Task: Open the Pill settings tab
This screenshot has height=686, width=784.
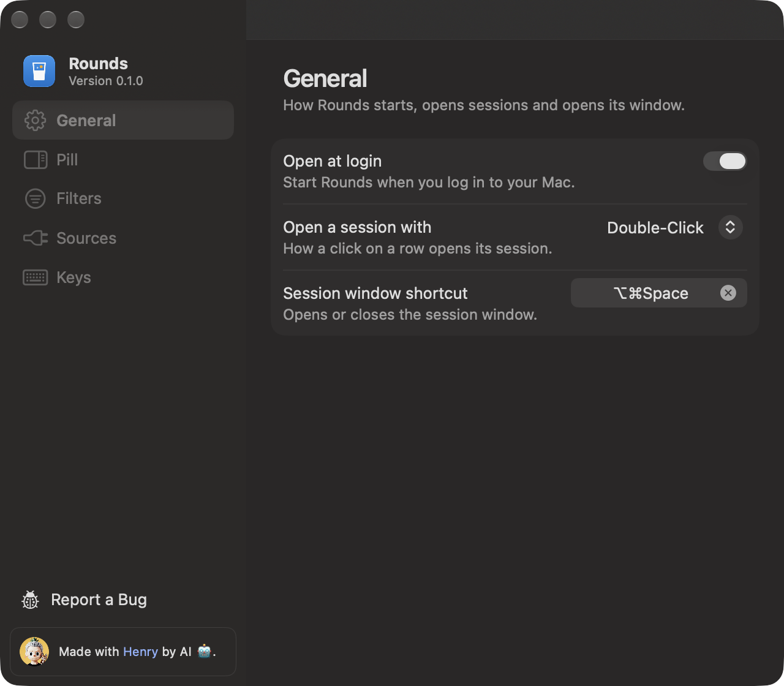Action: click(123, 160)
